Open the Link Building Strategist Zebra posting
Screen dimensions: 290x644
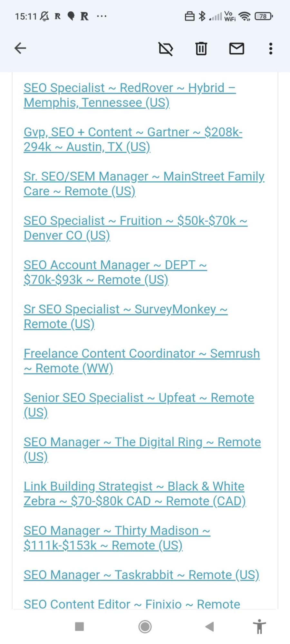pyautogui.click(x=134, y=494)
